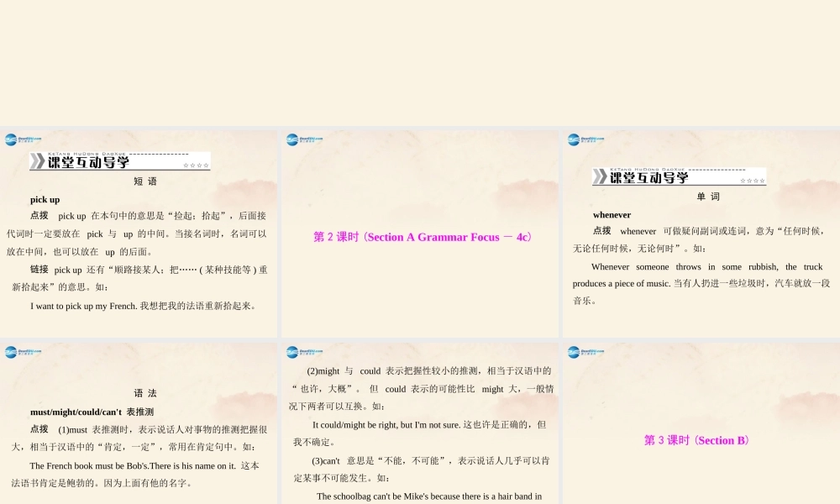The height and width of the screenshot is (504, 840).
Task: Toggle the first star in the top-left rating row
Action: (x=184, y=165)
